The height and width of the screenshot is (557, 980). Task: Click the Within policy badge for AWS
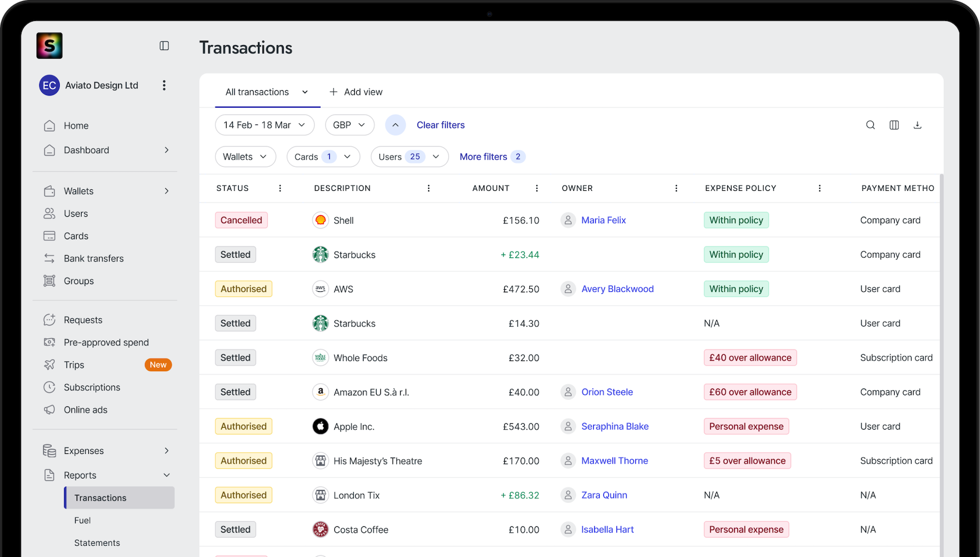[x=736, y=289]
